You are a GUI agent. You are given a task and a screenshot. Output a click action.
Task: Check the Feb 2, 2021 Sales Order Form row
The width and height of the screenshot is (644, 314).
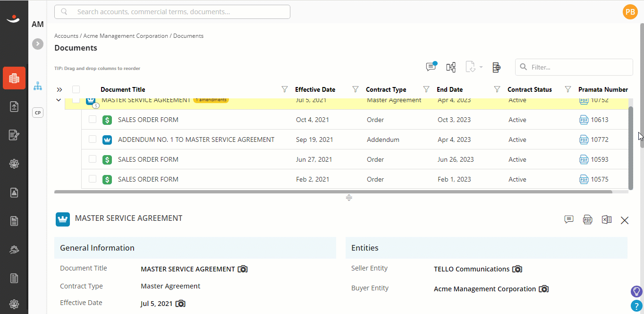pos(93,179)
